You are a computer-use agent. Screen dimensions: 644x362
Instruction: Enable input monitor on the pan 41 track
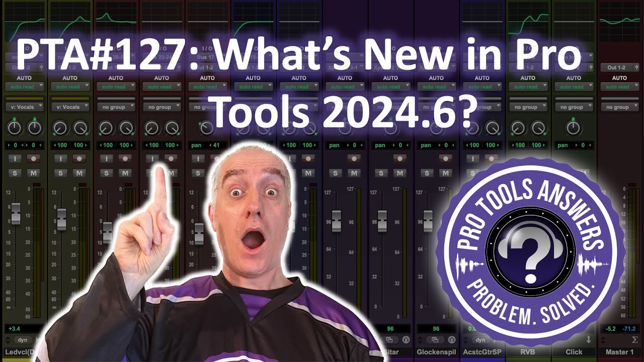tap(198, 158)
